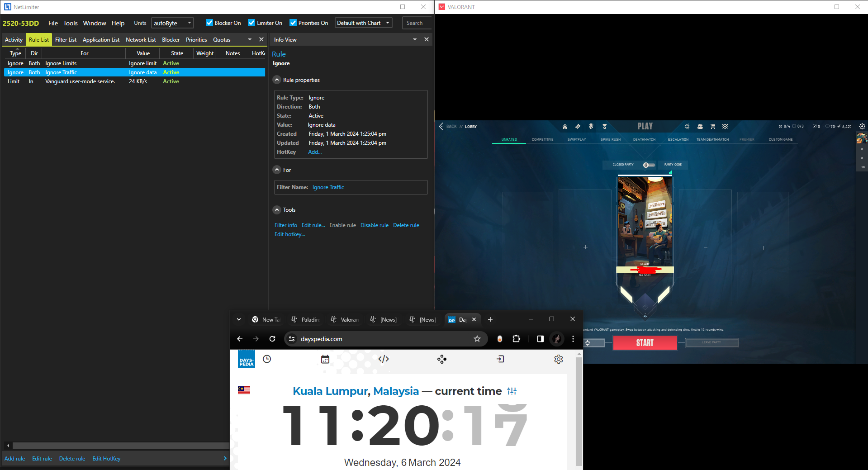The image size is (868, 470).
Task: Expand NetLimiter bottom bar arrow
Action: [225, 459]
